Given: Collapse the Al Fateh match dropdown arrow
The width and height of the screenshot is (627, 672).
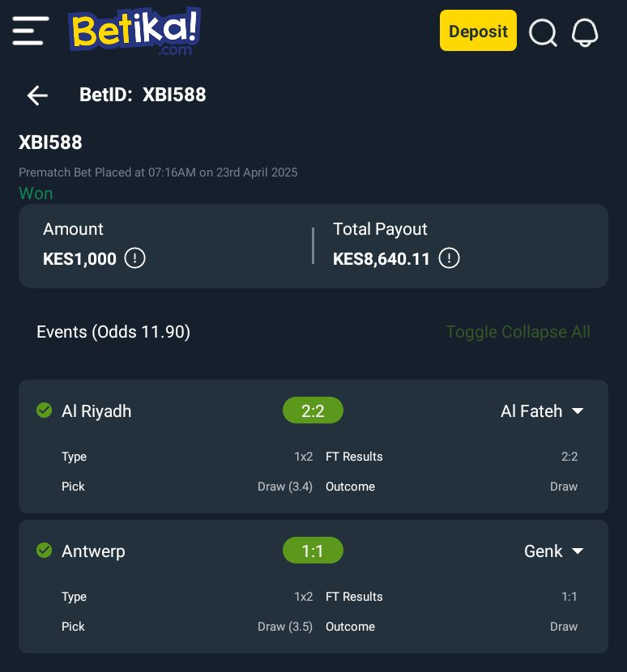Looking at the screenshot, I should [x=578, y=411].
